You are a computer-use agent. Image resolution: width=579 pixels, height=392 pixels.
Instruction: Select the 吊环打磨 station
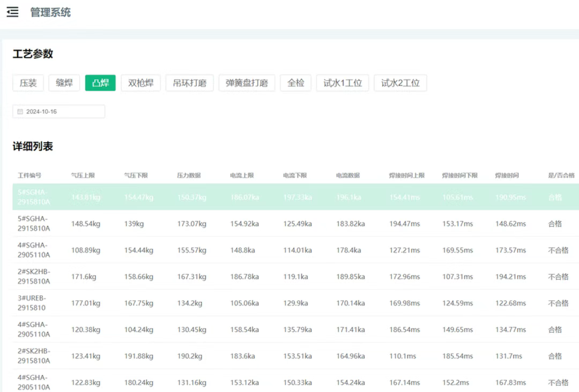click(x=190, y=82)
